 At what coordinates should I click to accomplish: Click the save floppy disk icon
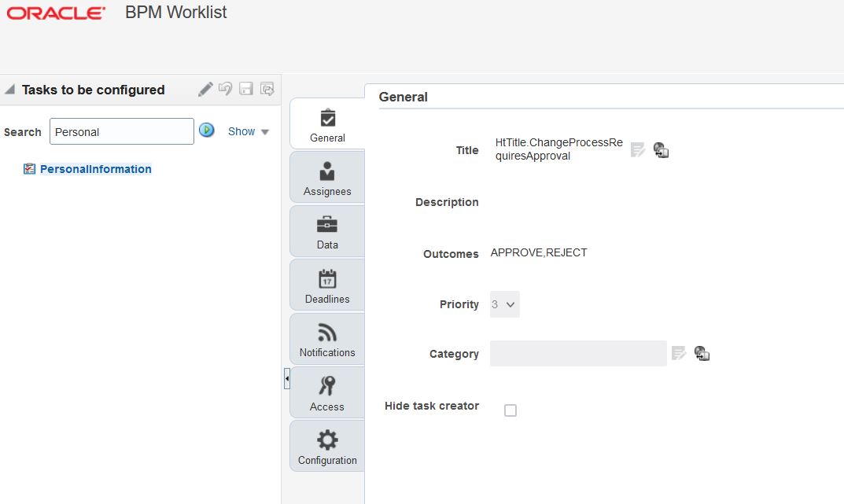pos(246,89)
